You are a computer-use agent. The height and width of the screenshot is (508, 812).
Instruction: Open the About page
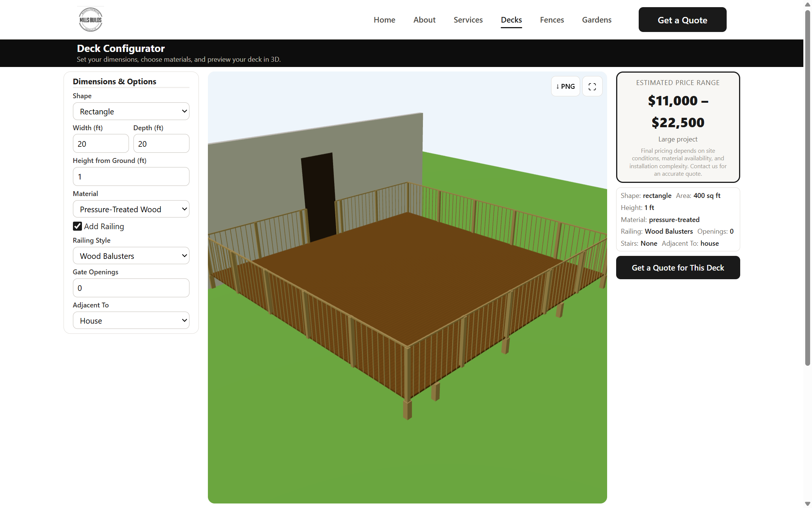(x=424, y=20)
